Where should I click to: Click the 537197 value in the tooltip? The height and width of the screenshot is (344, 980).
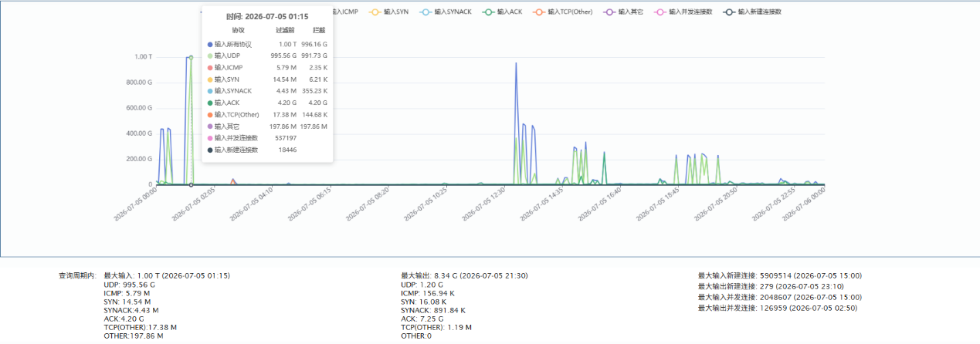click(x=284, y=137)
